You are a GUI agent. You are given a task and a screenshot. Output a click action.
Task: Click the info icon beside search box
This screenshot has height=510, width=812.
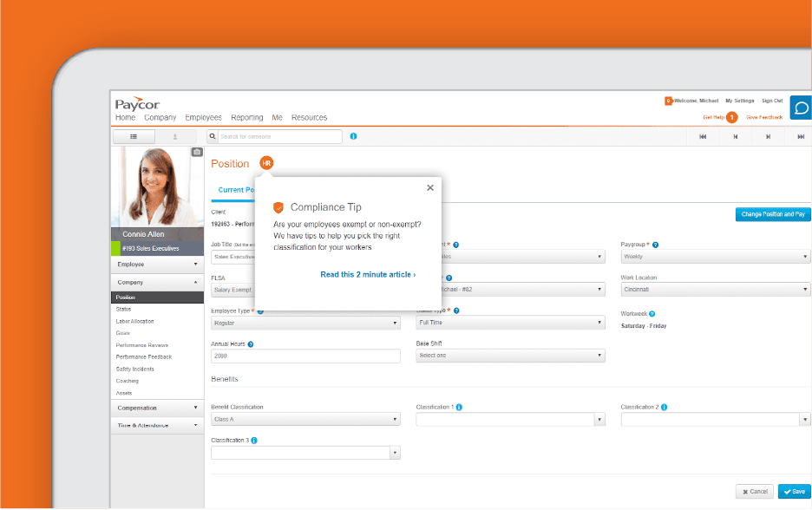point(353,136)
